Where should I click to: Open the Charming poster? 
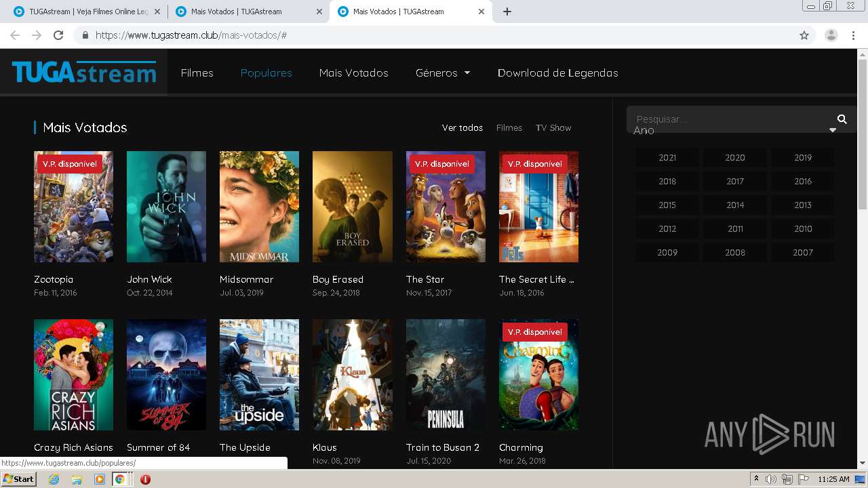point(538,375)
